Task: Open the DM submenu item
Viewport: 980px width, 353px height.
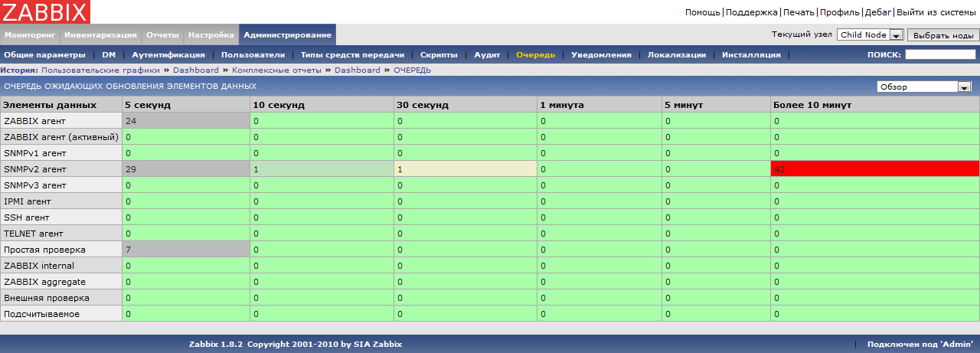Action: (109, 55)
